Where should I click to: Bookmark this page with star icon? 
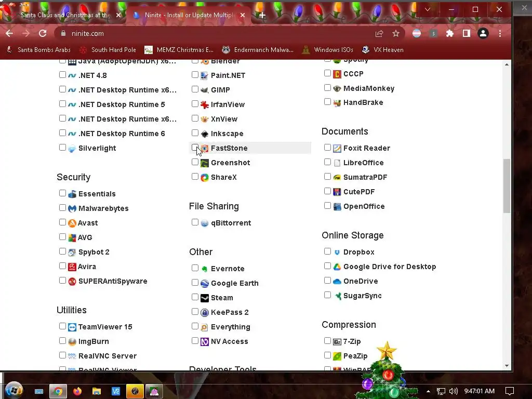395,33
